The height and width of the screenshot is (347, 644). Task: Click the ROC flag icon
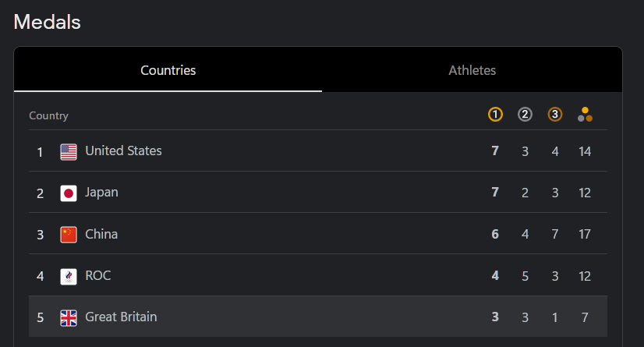69,276
